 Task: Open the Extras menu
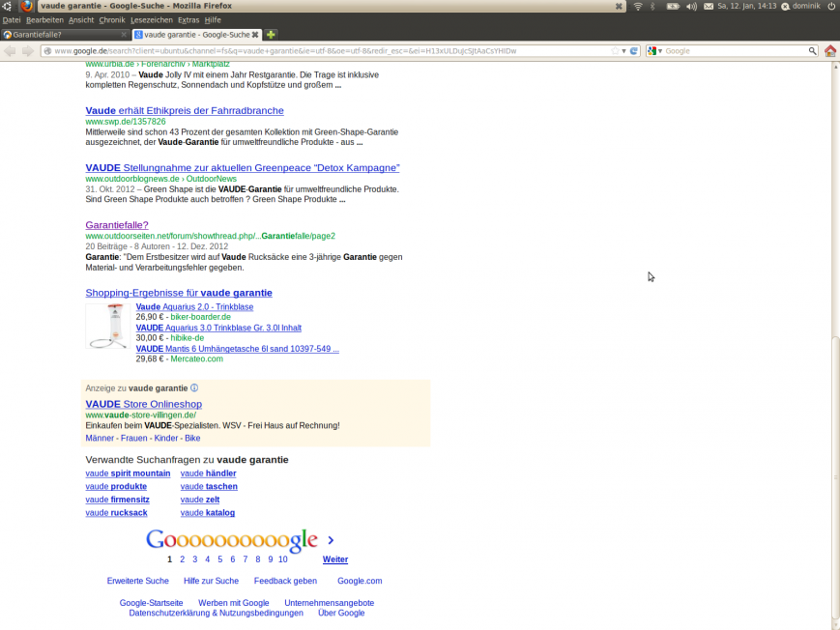(x=188, y=20)
